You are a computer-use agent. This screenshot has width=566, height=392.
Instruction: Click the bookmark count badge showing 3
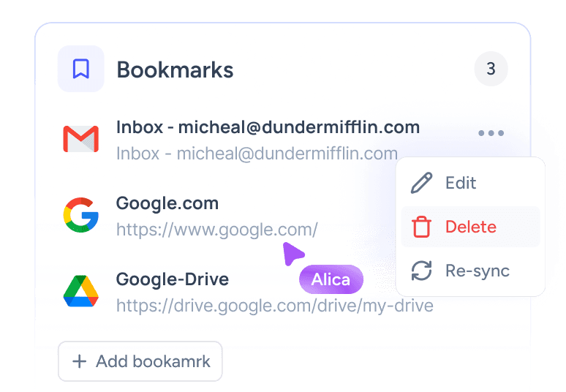(491, 69)
